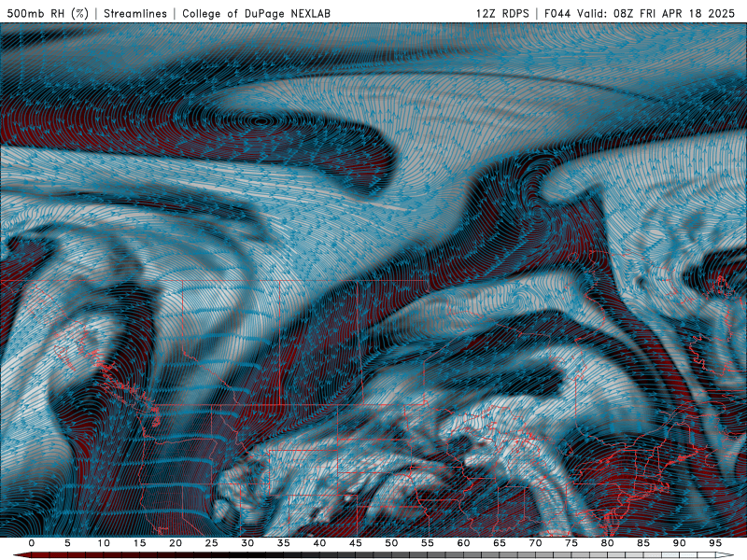Pick the "45" colorbar tick label
Viewport: 747px width, 560px height.
point(356,543)
